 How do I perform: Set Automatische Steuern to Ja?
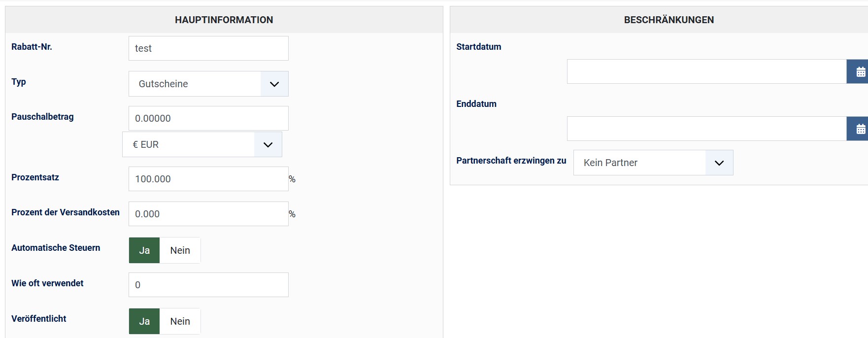144,250
